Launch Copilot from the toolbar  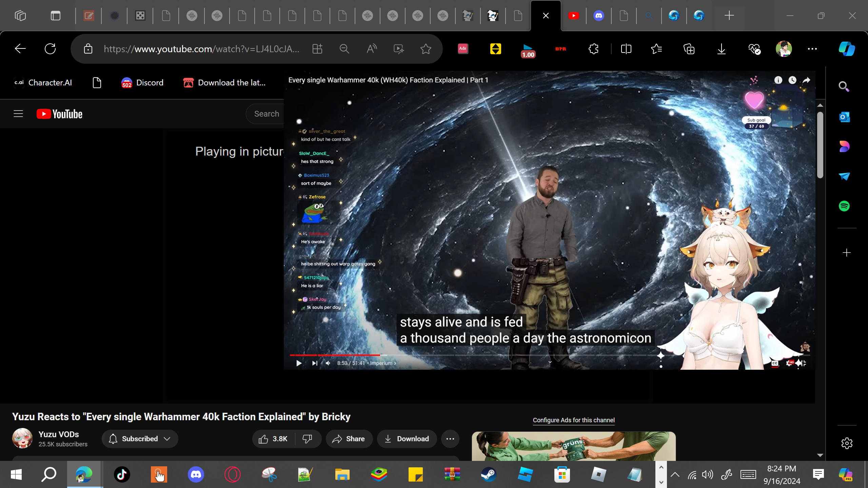847,49
